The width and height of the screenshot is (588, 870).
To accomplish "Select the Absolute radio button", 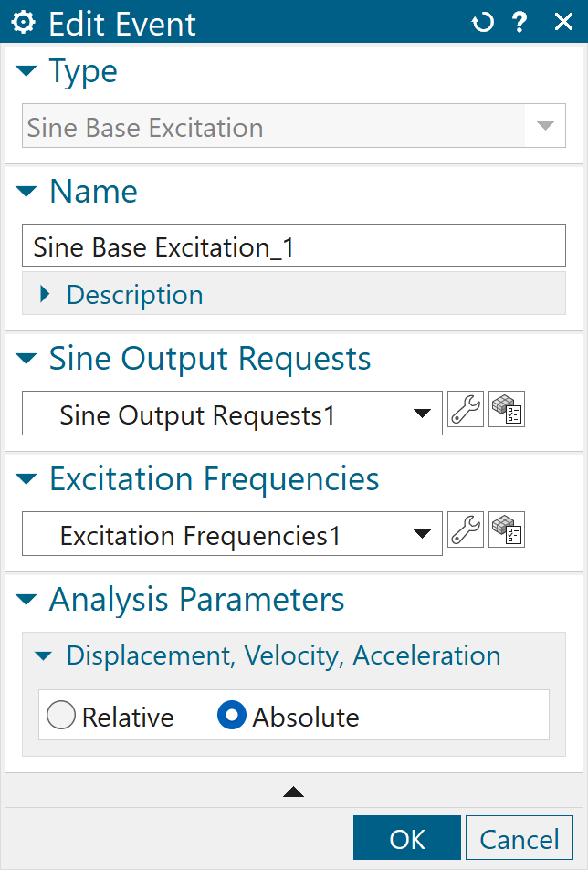I will click(232, 716).
